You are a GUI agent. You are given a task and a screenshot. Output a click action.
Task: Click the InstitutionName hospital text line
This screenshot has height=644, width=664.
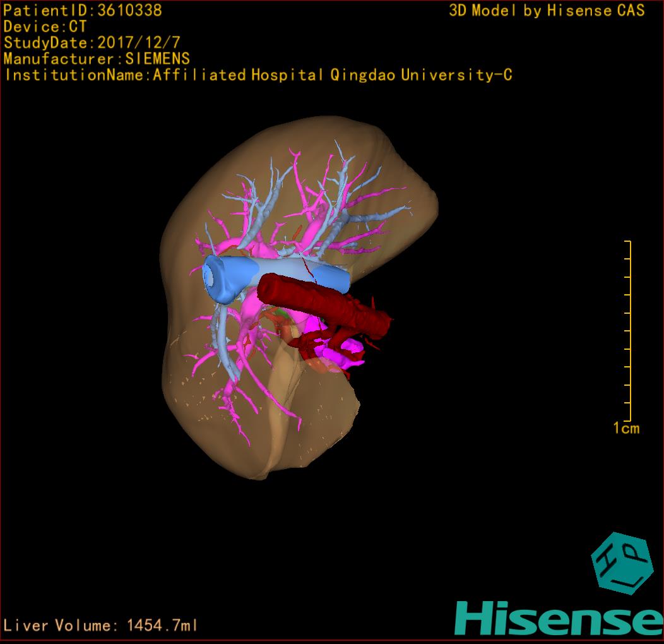coord(258,75)
